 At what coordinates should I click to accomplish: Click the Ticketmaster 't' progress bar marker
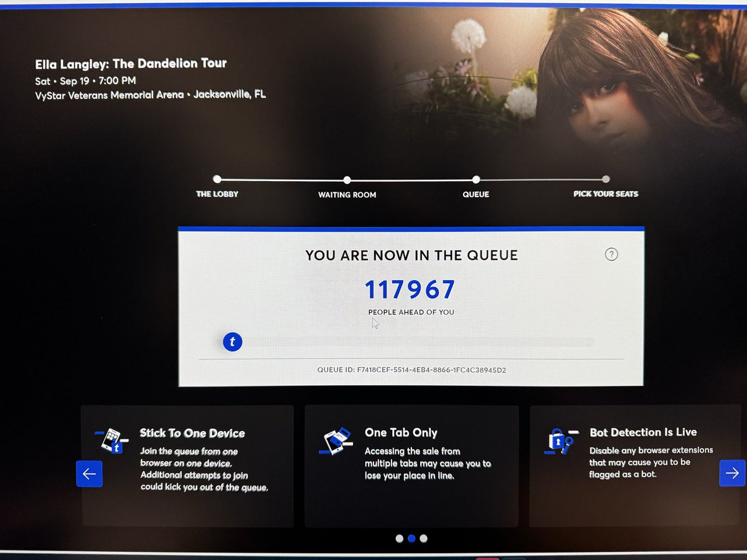tap(232, 342)
